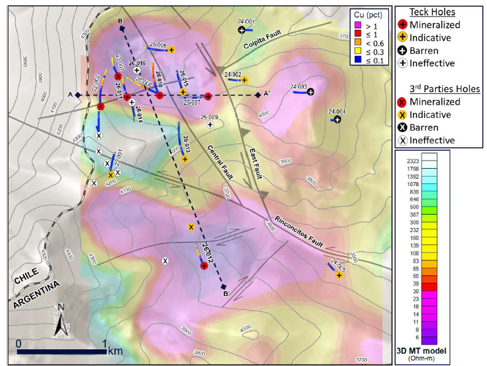Click section endpoint diamond B'

coord(224,287)
